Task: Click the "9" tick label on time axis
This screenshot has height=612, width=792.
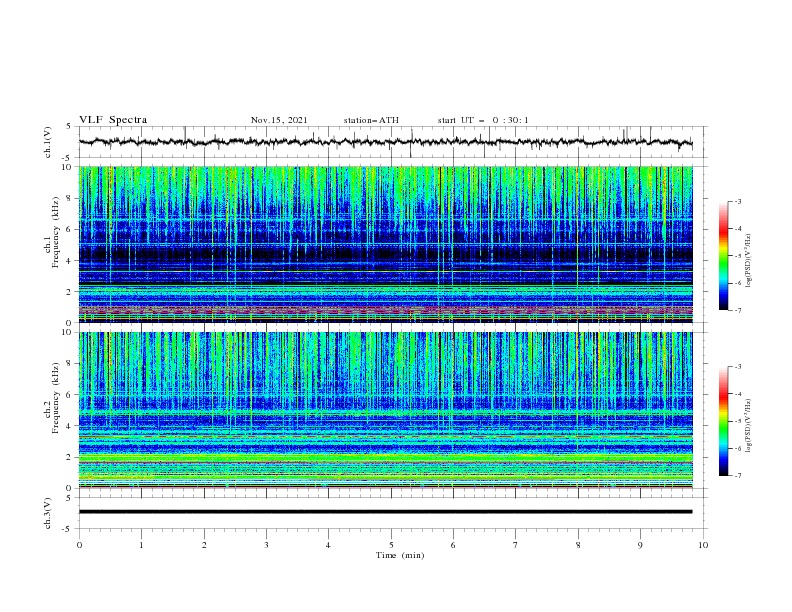Action: click(640, 545)
